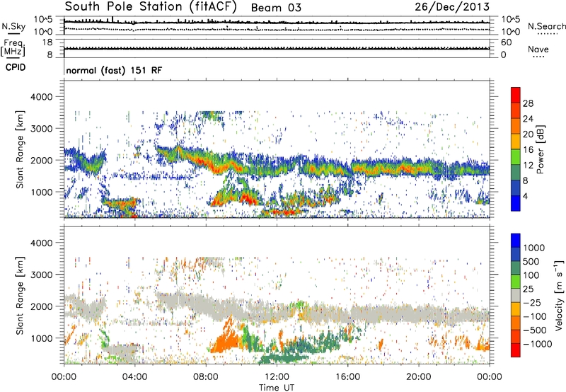
Task: Click the 60 tick on Nave axis
Action: coord(506,42)
